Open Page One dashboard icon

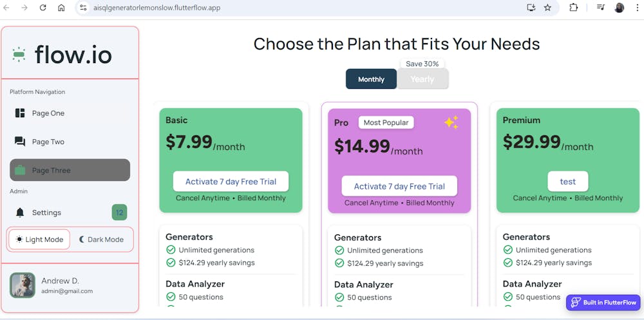[20, 113]
